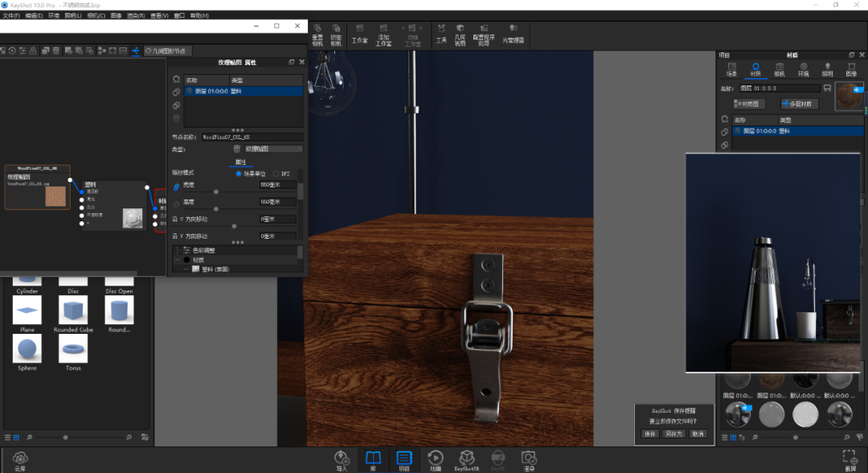Viewport: 868px width, 473px height.
Task: Click refresh icon beside graph properties list
Action: [176, 79]
